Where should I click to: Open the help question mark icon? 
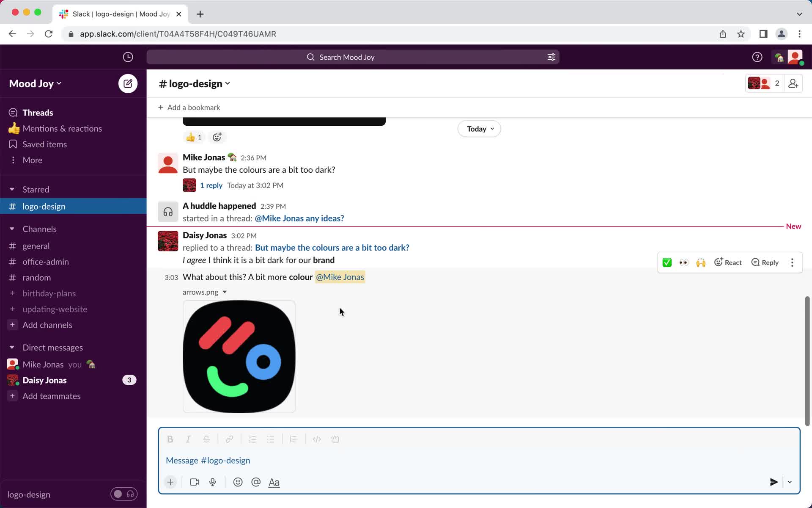(x=757, y=57)
